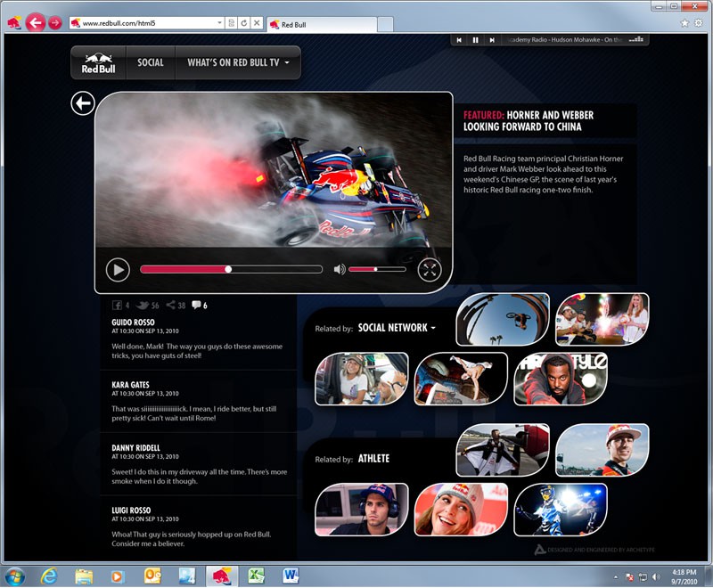Image resolution: width=713 pixels, height=588 pixels.
Task: Click the Red Bull logo home button
Action: click(98, 63)
